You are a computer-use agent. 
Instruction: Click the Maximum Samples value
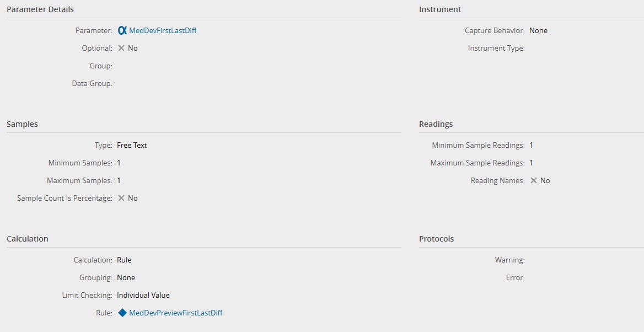119,180
